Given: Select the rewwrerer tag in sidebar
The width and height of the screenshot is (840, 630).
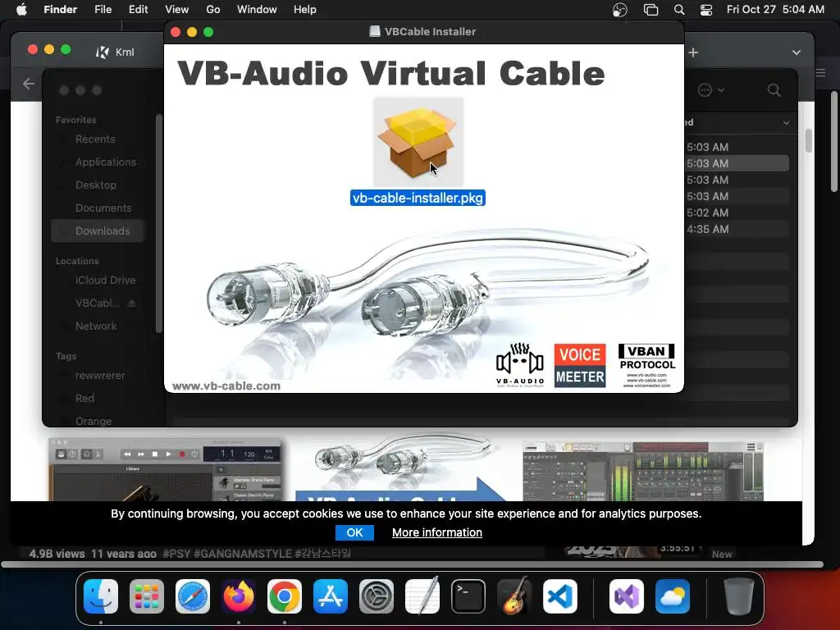Looking at the screenshot, I should pyautogui.click(x=100, y=376).
